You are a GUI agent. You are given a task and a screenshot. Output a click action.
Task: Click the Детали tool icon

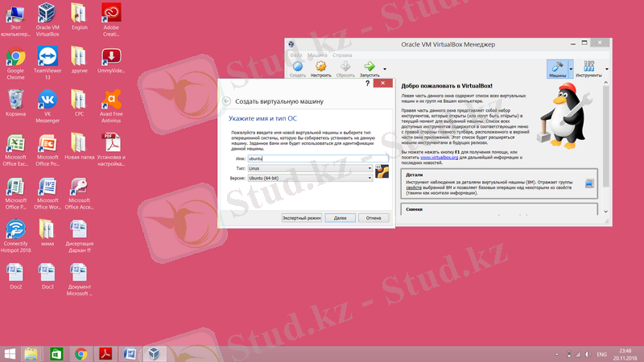pos(589,183)
